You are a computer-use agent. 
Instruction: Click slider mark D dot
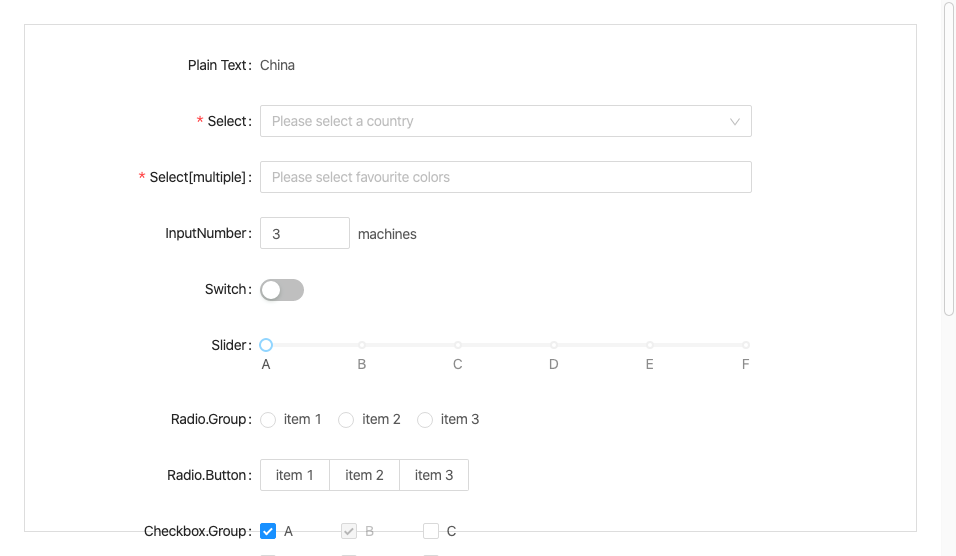point(554,345)
